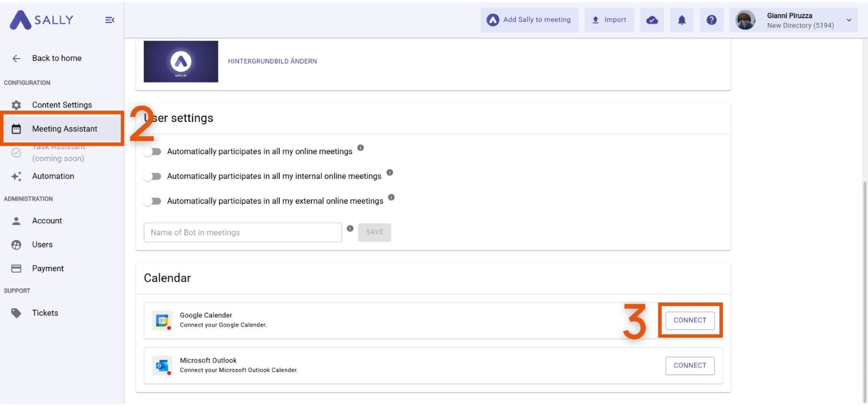Click the Back to home arrow icon
The image size is (868, 407).
17,58
